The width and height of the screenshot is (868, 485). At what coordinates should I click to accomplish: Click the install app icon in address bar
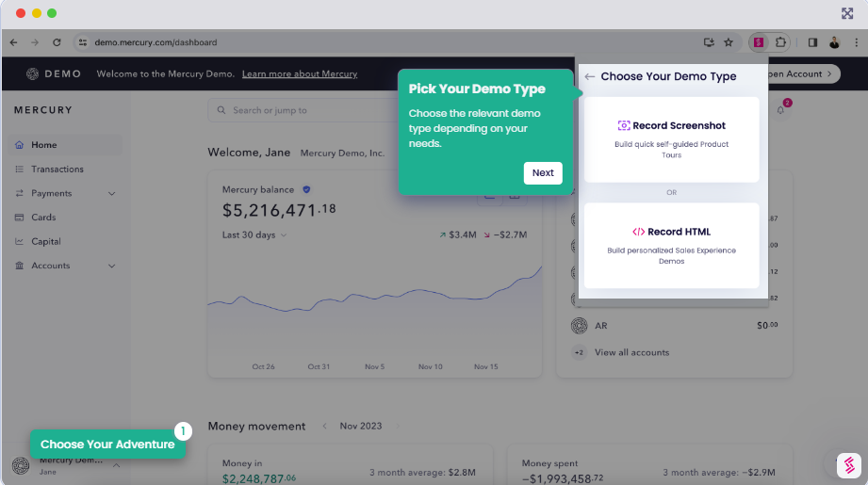coord(709,42)
